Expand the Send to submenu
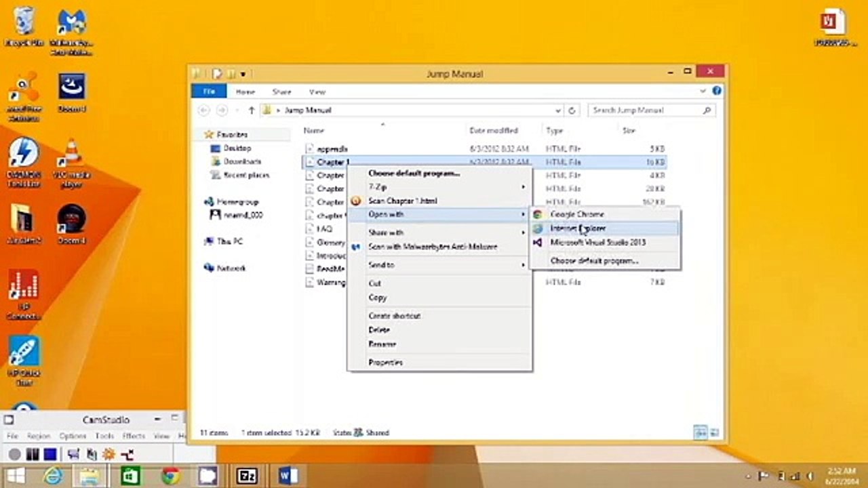The width and height of the screenshot is (868, 488). click(439, 265)
